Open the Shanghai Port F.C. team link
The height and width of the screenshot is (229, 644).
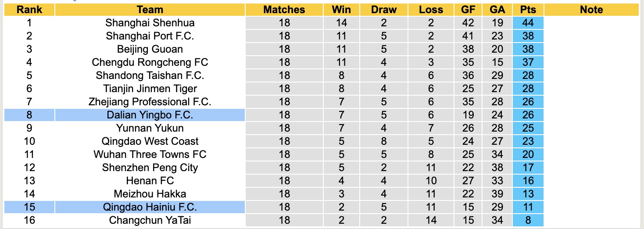[x=150, y=36]
